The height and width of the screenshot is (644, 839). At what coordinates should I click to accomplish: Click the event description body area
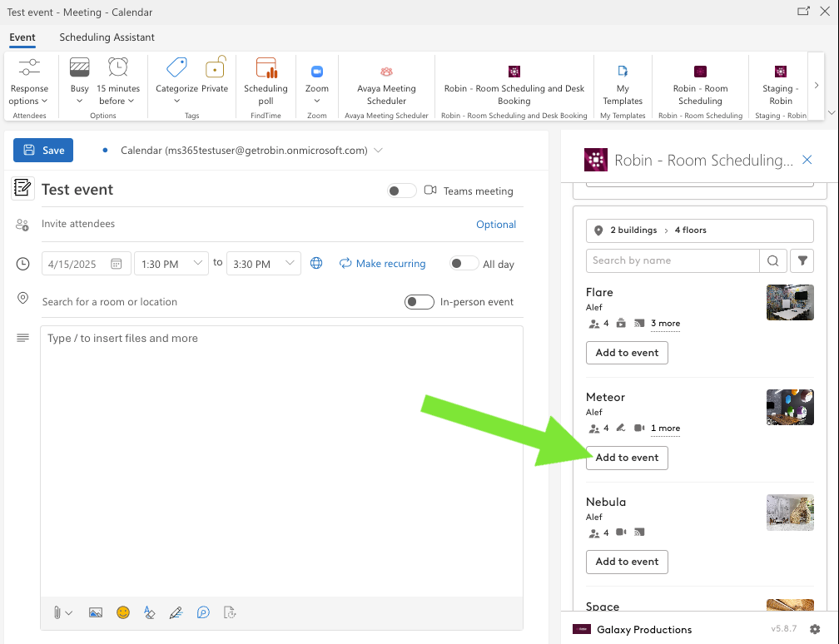pos(281,461)
